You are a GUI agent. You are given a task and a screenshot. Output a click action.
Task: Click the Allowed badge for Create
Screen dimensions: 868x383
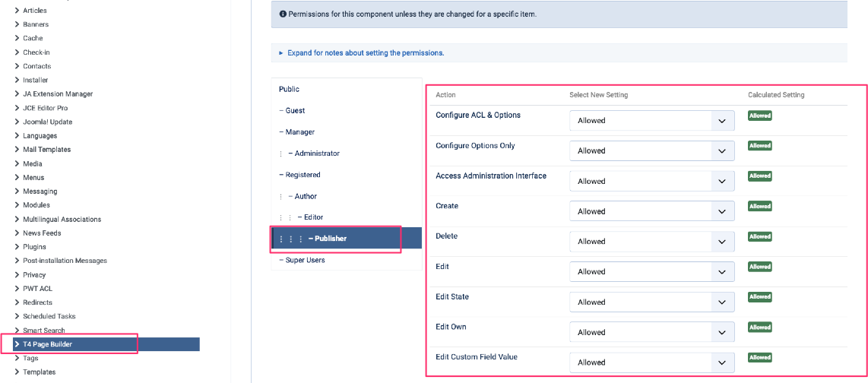click(x=759, y=207)
